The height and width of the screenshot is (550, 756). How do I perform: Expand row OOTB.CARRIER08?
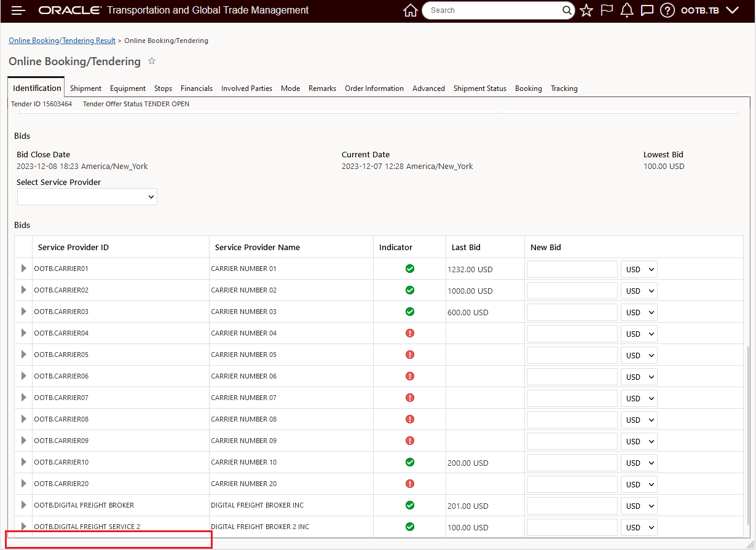24,419
